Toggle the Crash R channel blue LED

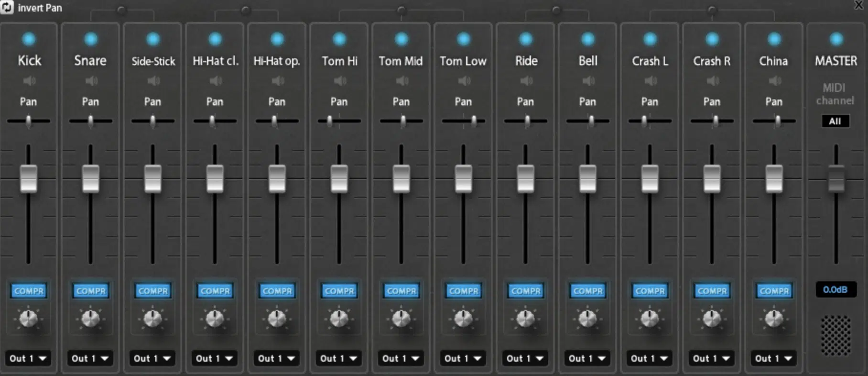712,39
